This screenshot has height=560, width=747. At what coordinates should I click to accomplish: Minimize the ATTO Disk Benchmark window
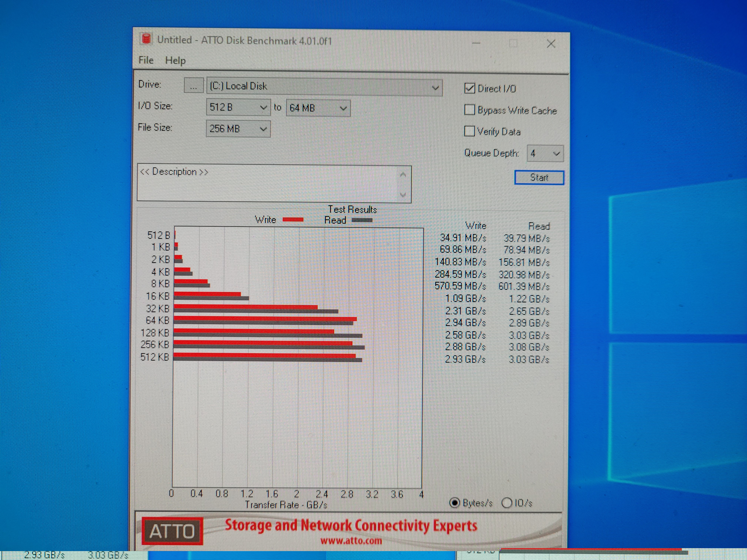click(476, 43)
